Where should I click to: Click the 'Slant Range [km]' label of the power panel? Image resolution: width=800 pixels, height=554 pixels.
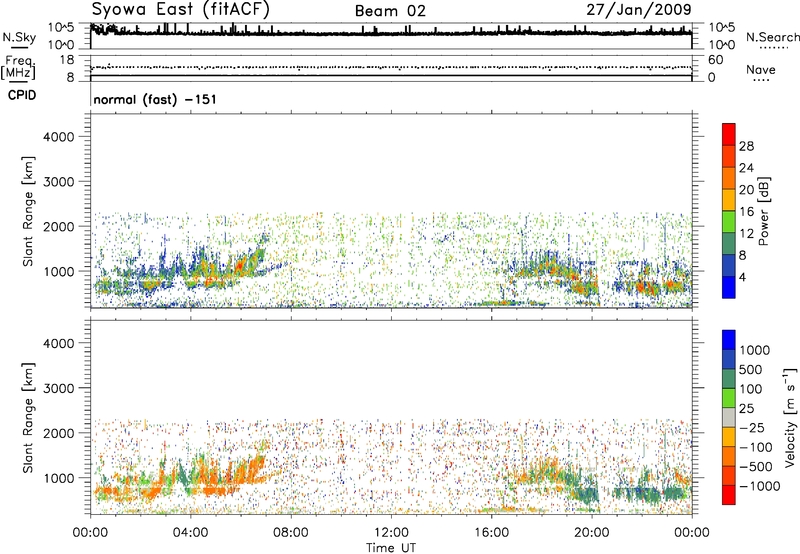pyautogui.click(x=28, y=211)
